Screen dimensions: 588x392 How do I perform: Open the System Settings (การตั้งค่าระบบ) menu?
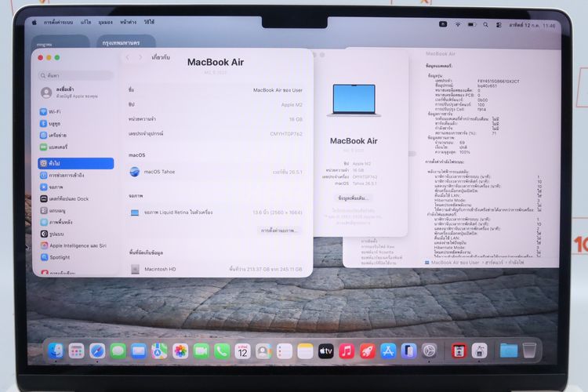[x=58, y=23]
